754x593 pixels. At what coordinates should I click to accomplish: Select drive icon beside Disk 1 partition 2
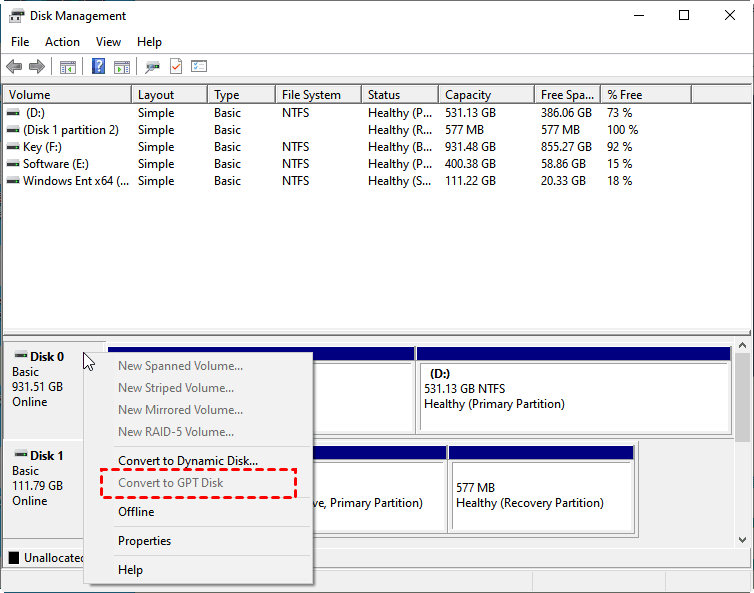(13, 130)
